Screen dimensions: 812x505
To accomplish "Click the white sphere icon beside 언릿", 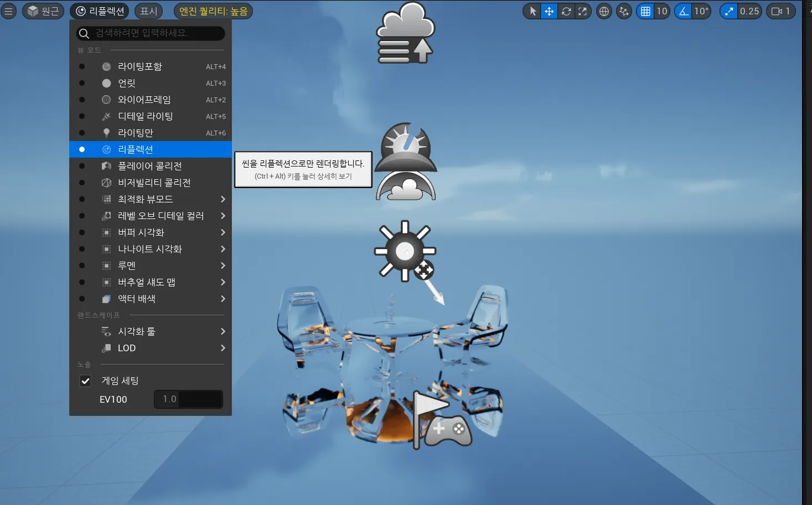I will 106,83.
